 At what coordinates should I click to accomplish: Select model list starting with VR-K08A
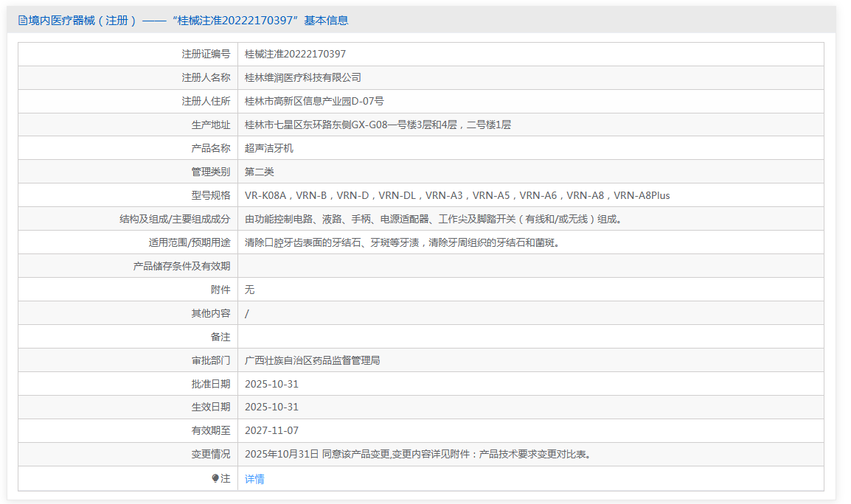457,195
